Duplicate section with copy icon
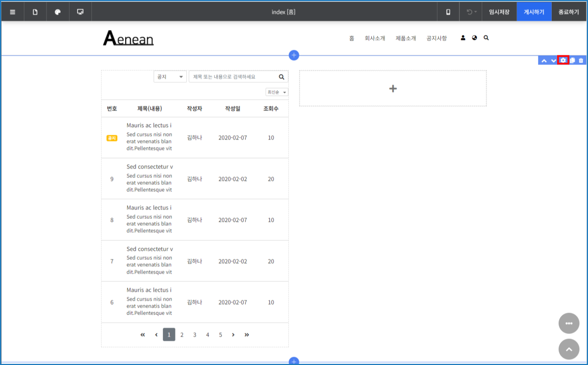Viewport: 588px width, 365px height. (x=572, y=60)
